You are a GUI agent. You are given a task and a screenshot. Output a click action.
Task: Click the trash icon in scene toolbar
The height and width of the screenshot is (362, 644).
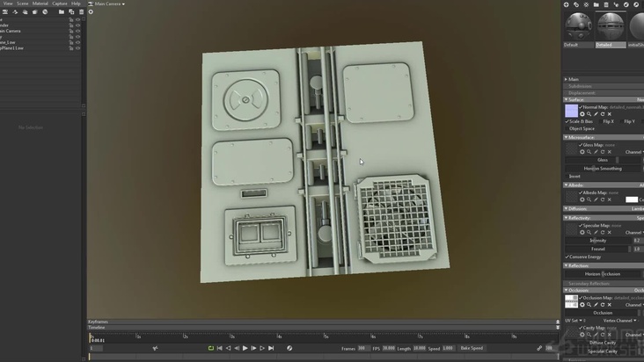click(81, 12)
